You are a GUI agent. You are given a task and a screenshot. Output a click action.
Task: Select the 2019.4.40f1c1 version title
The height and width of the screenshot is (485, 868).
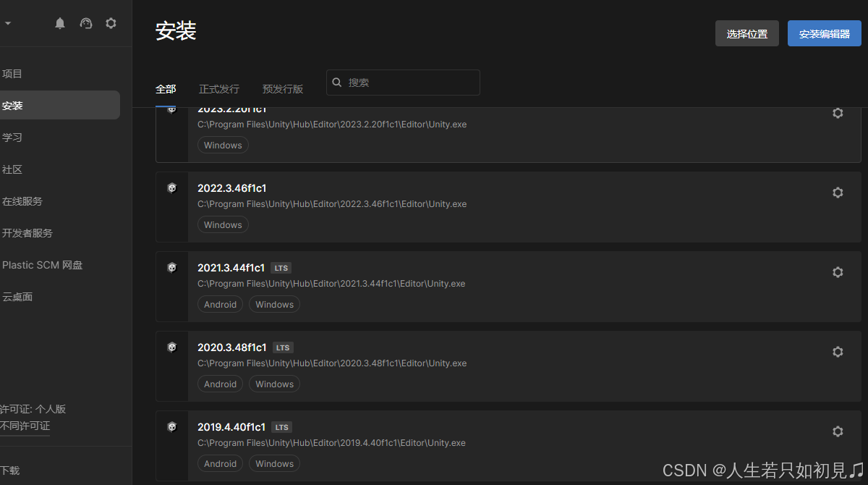(231, 427)
